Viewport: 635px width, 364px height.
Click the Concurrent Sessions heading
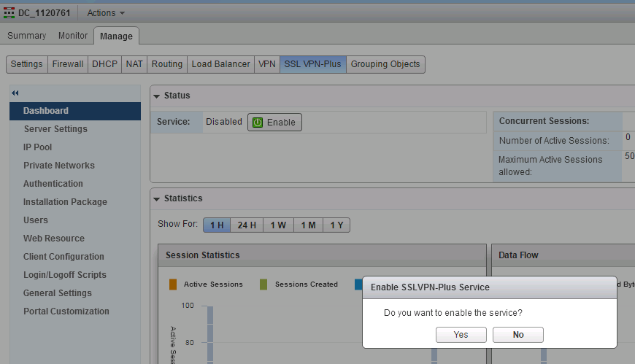pos(544,121)
